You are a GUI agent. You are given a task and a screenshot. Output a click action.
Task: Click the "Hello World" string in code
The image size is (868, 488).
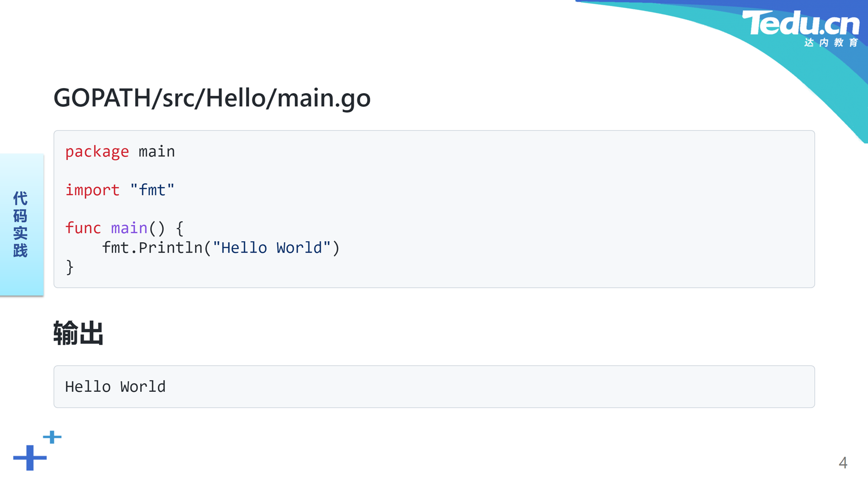(272, 248)
